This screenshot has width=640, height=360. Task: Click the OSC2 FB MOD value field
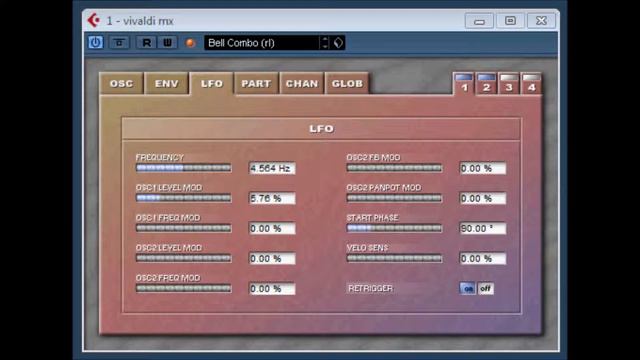(483, 168)
